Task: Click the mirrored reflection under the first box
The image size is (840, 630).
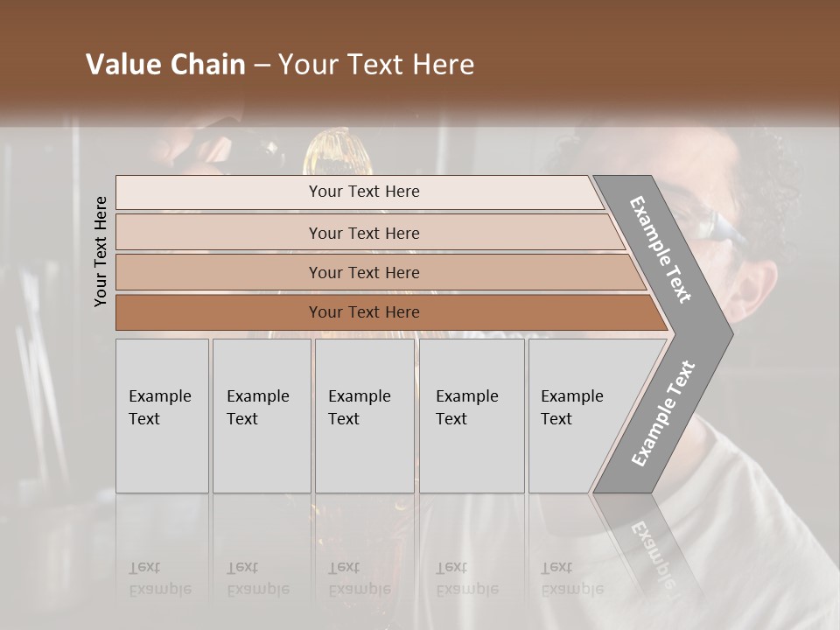Action: click(162, 546)
